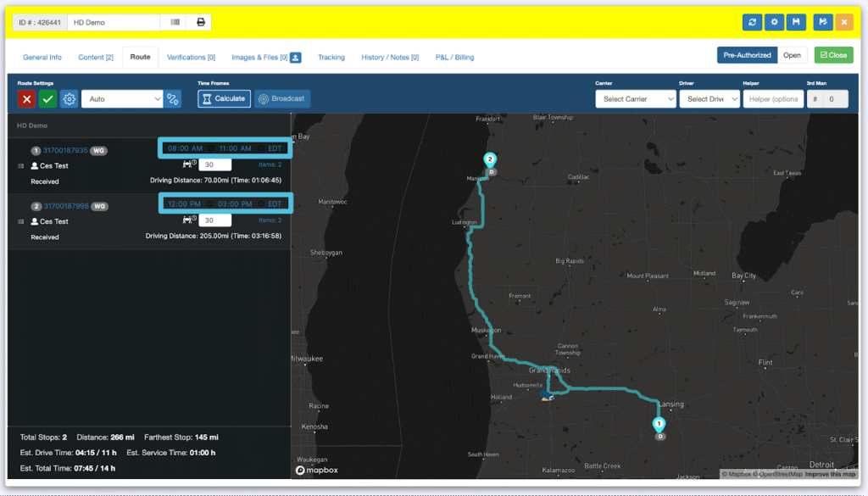Toggle the Open status option

[x=792, y=55]
